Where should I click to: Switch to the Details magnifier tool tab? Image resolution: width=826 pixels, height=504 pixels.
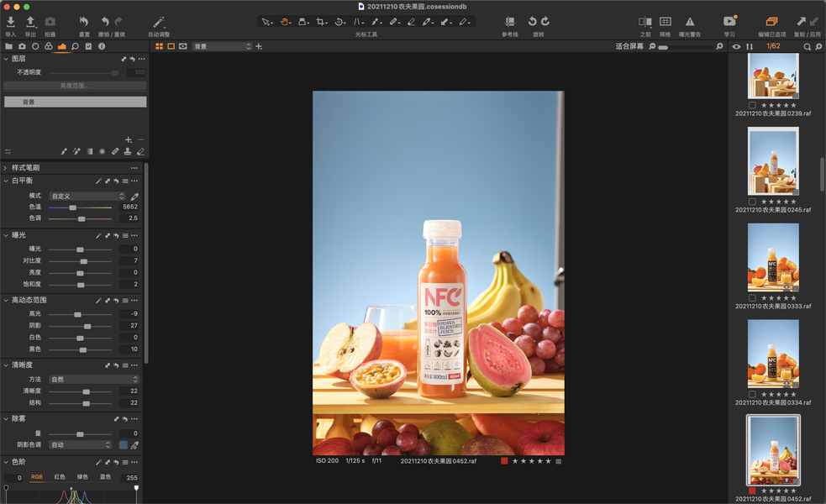[76, 46]
